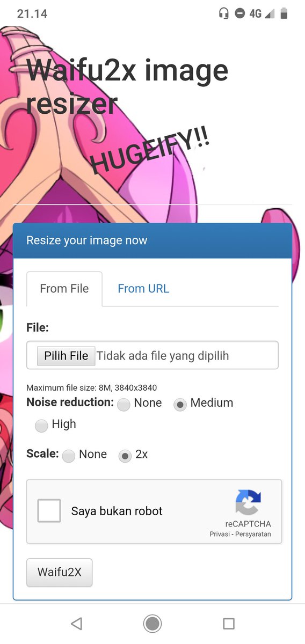This screenshot has height=644, width=305.
Task: Tap the do-not-disturb status icon
Action: 240,13
